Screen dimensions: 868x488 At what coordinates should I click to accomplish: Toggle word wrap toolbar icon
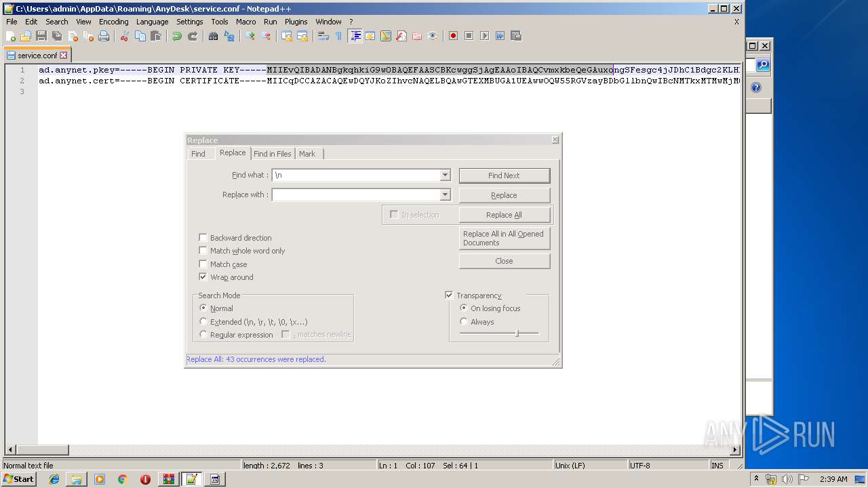(x=323, y=36)
